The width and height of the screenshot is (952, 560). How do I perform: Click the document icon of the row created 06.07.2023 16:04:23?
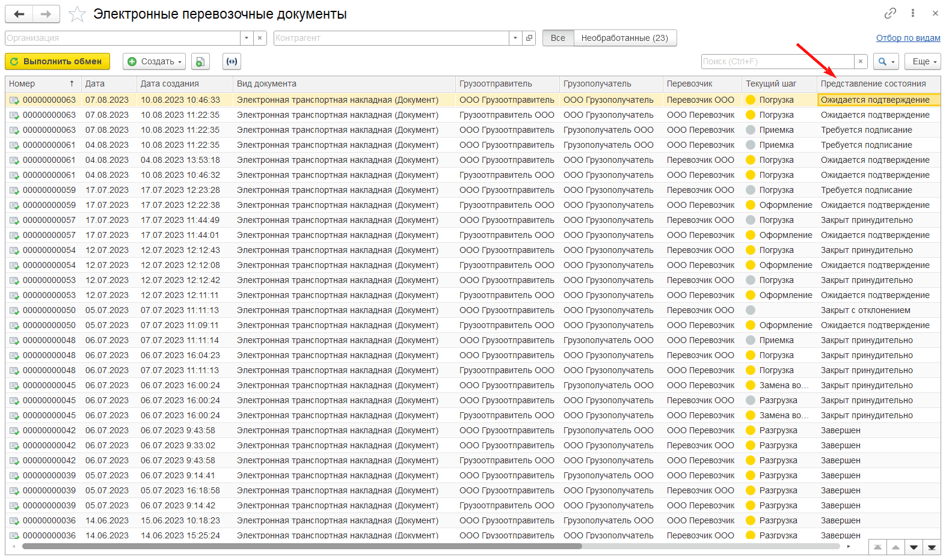pos(14,356)
